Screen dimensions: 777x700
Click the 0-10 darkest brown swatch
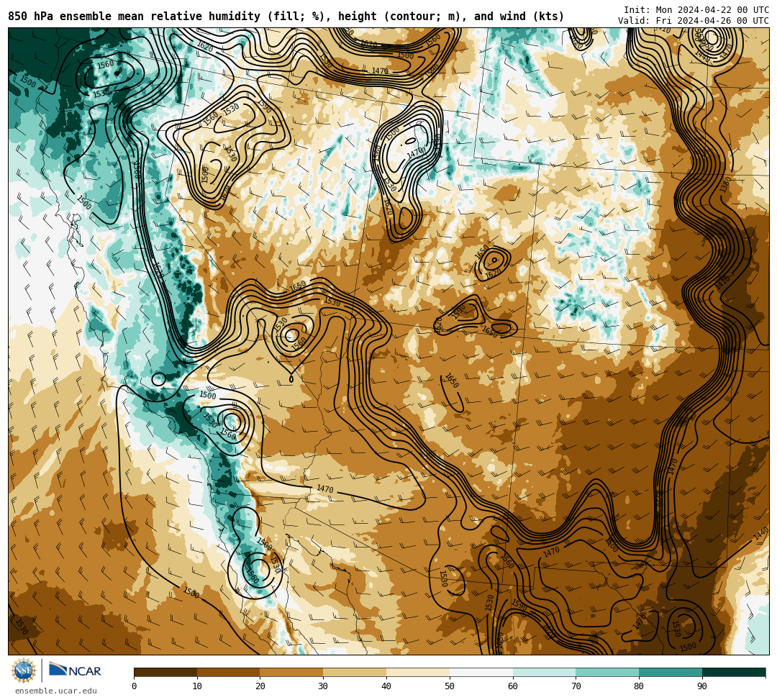coord(165,672)
